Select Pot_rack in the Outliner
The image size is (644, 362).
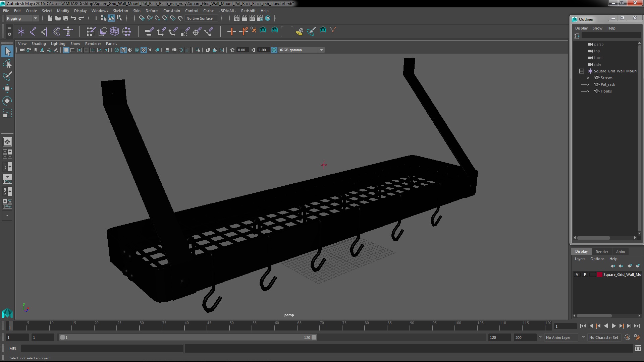tap(607, 84)
